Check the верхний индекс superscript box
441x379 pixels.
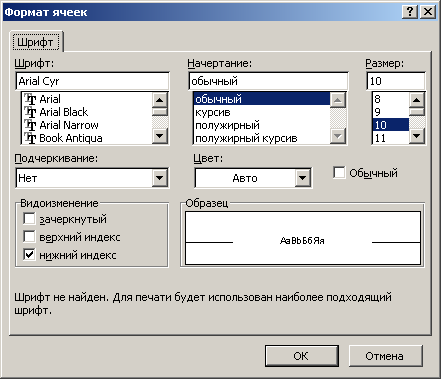pos(29,237)
